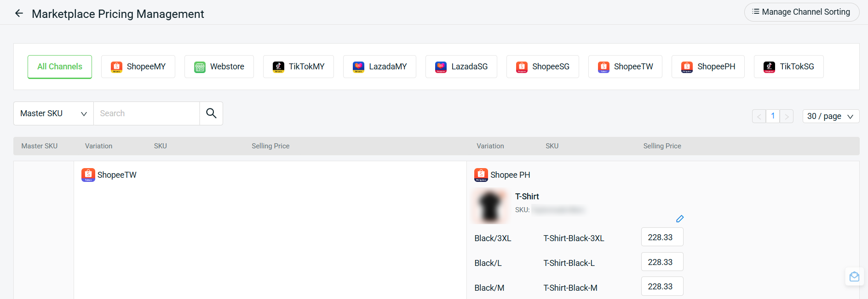Select the All Channels tab
Viewport: 868px width, 299px height.
pyautogui.click(x=60, y=67)
